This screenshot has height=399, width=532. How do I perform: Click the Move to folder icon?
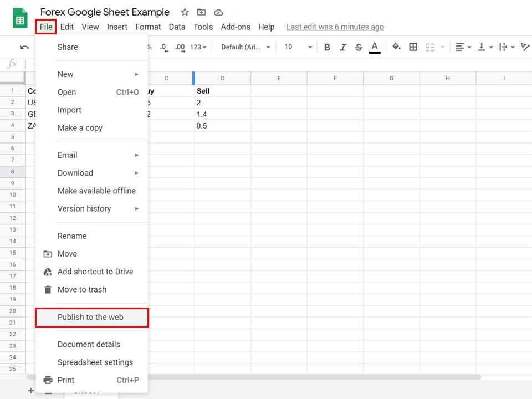(201, 12)
